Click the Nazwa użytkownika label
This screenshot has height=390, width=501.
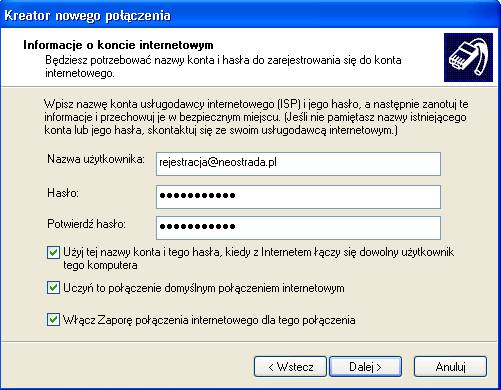pyautogui.click(x=96, y=159)
